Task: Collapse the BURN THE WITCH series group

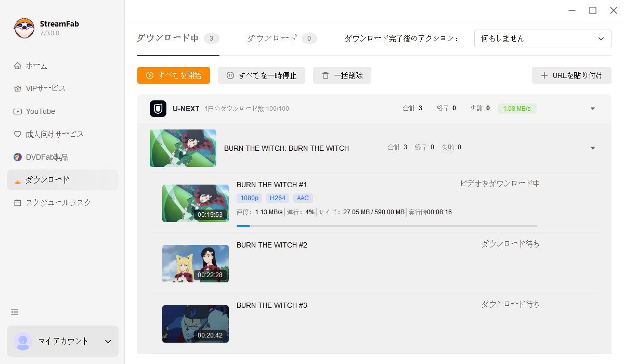Action: click(x=592, y=148)
